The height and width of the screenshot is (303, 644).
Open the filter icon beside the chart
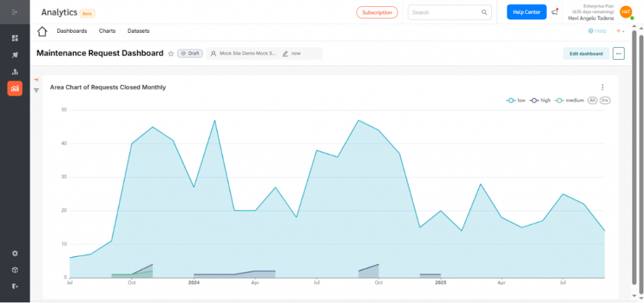(x=36, y=90)
